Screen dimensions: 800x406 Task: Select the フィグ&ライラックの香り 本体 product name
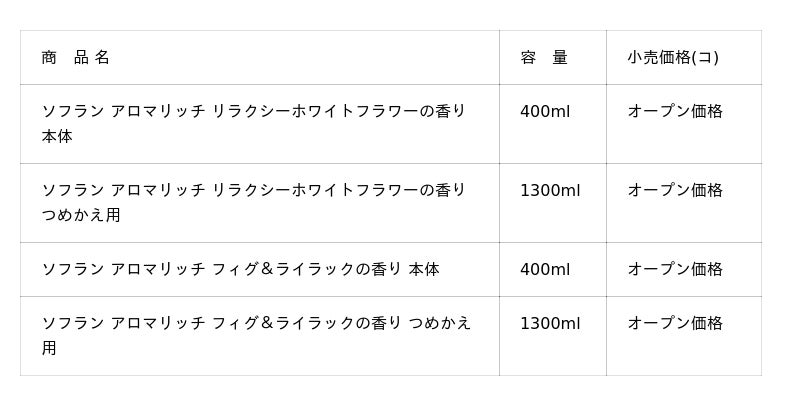click(240, 269)
